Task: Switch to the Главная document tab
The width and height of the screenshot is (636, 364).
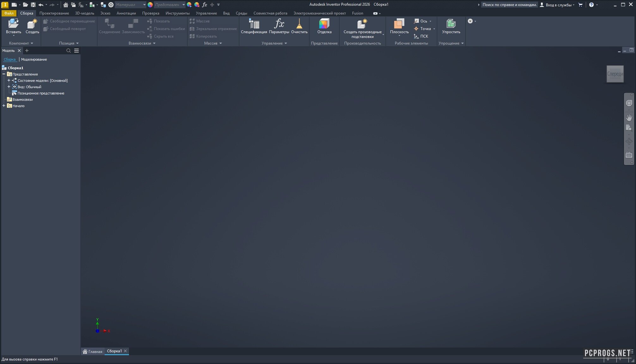Action: coord(93,351)
